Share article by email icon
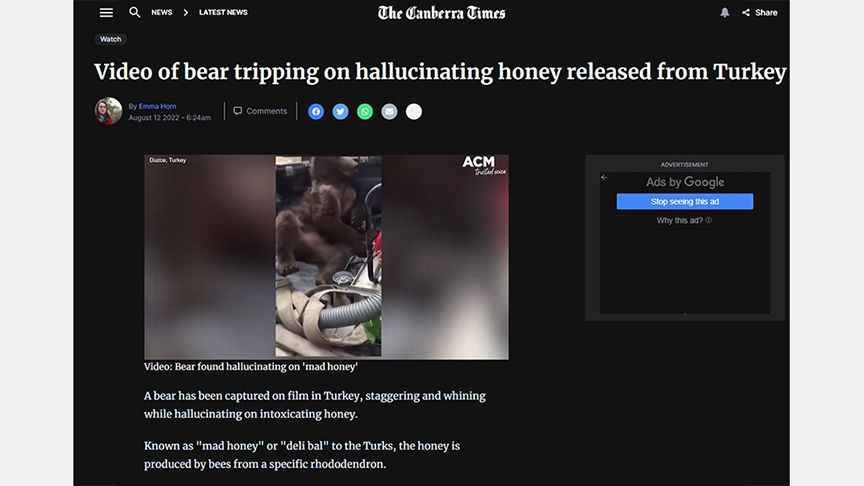 [x=389, y=111]
